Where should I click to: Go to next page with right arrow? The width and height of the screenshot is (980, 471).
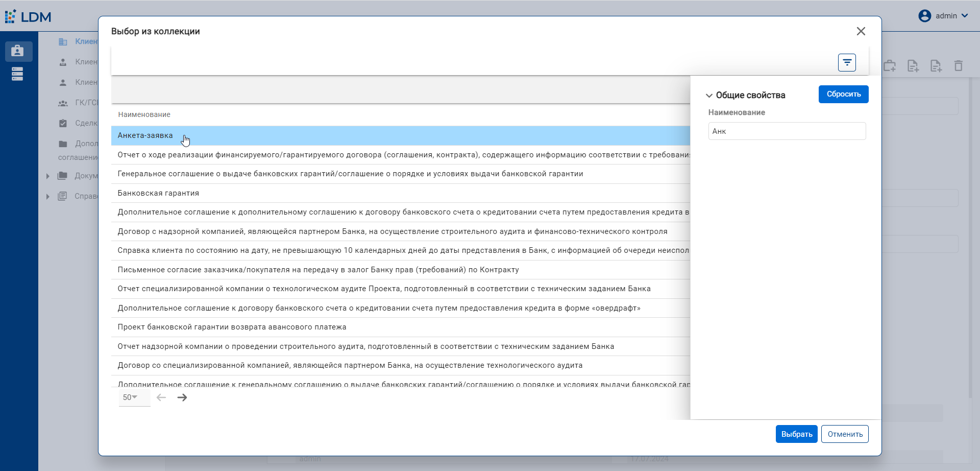click(182, 397)
